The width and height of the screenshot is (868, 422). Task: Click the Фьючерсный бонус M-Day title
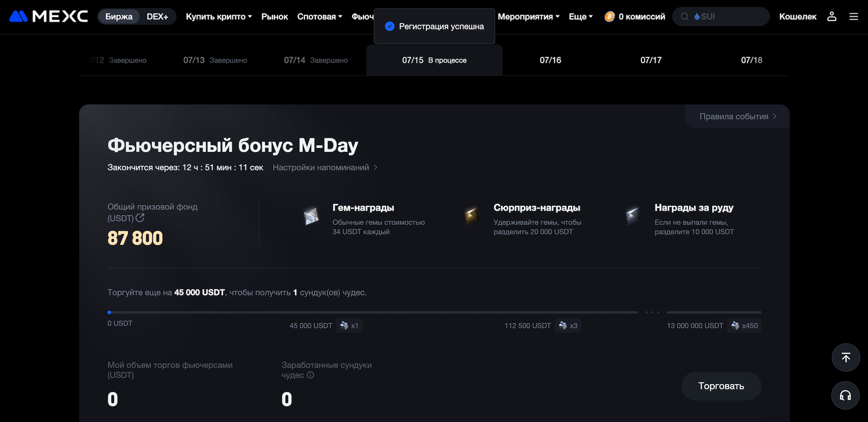click(233, 145)
